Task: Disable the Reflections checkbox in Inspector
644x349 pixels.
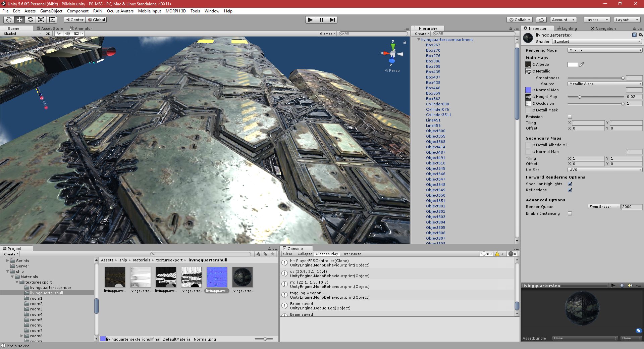Action: 570,190
